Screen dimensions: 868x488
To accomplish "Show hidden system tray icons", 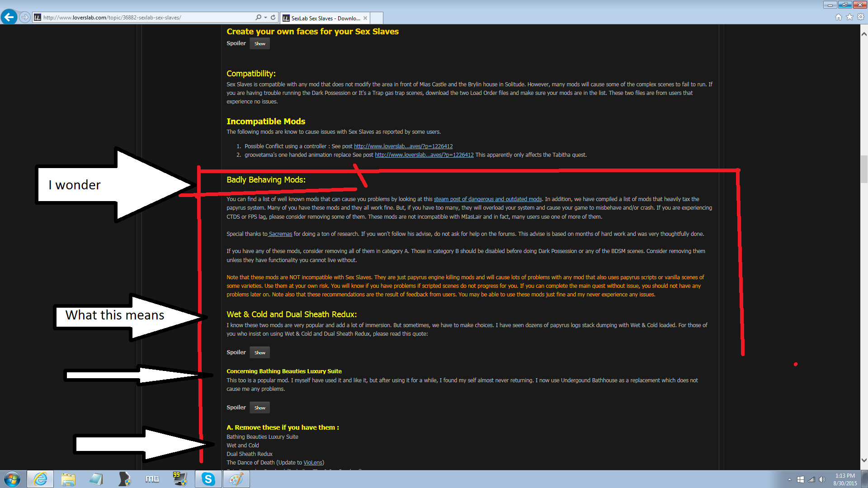I will [789, 479].
